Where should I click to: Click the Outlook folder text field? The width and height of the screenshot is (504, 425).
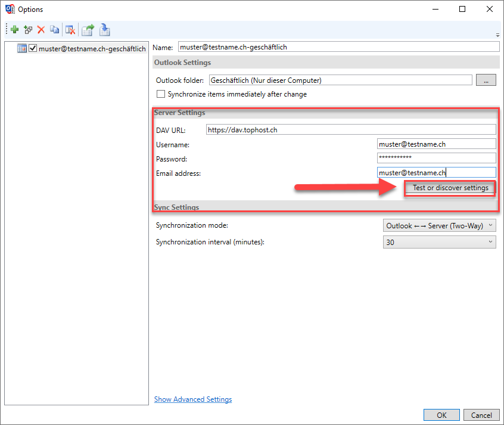point(340,80)
